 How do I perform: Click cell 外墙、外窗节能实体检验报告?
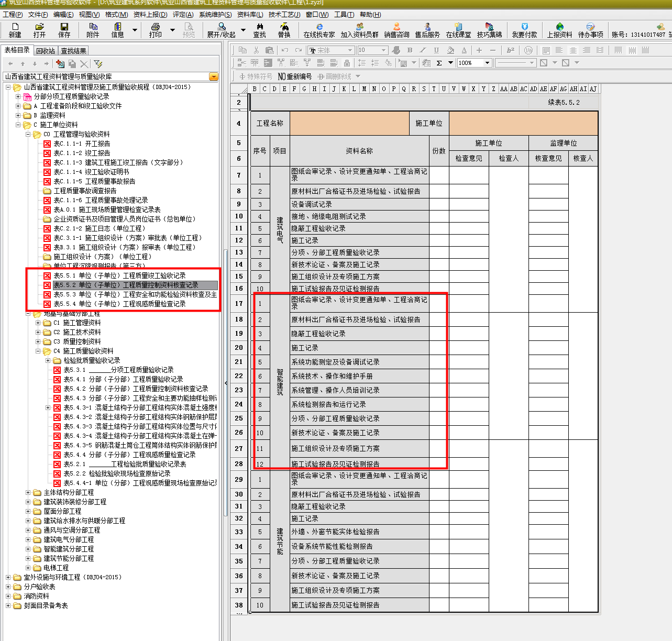point(359,532)
